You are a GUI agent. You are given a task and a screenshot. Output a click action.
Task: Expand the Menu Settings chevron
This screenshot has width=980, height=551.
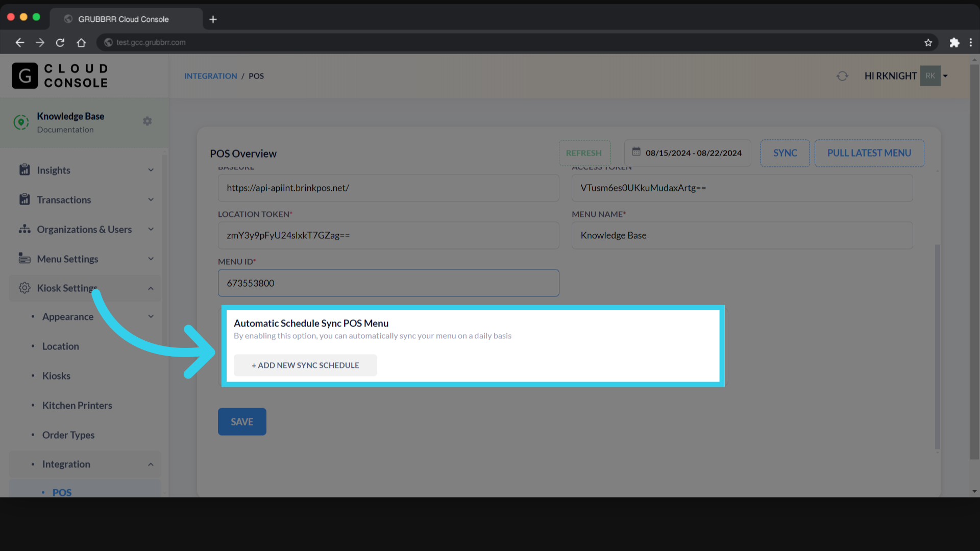click(x=151, y=259)
